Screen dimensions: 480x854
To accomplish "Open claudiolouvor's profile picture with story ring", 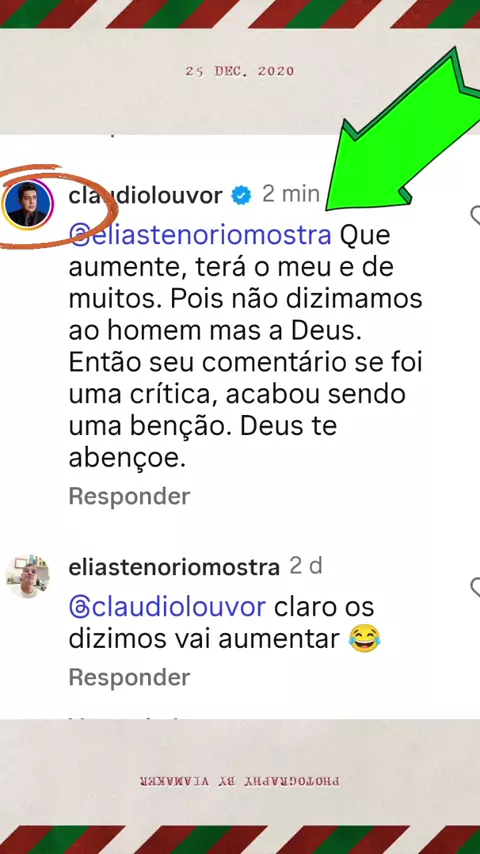I will tap(27, 205).
